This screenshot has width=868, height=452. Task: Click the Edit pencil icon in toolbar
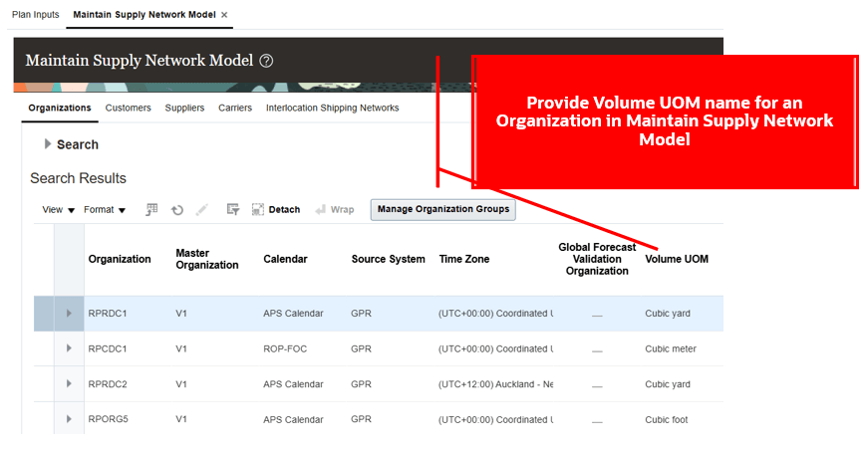pyautogui.click(x=202, y=210)
